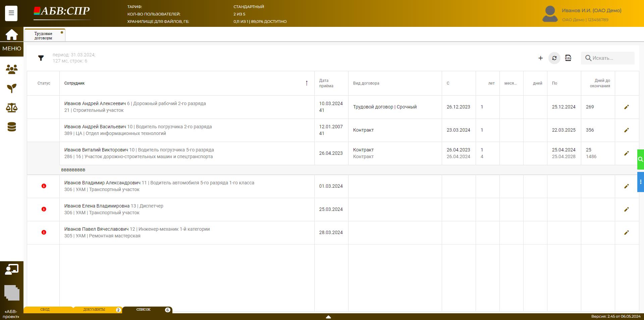Refresh the contracts list
Screen dimensions: 644x320
554,58
